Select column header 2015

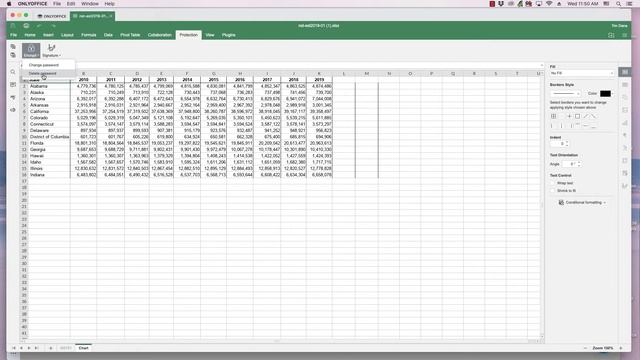tap(213, 80)
